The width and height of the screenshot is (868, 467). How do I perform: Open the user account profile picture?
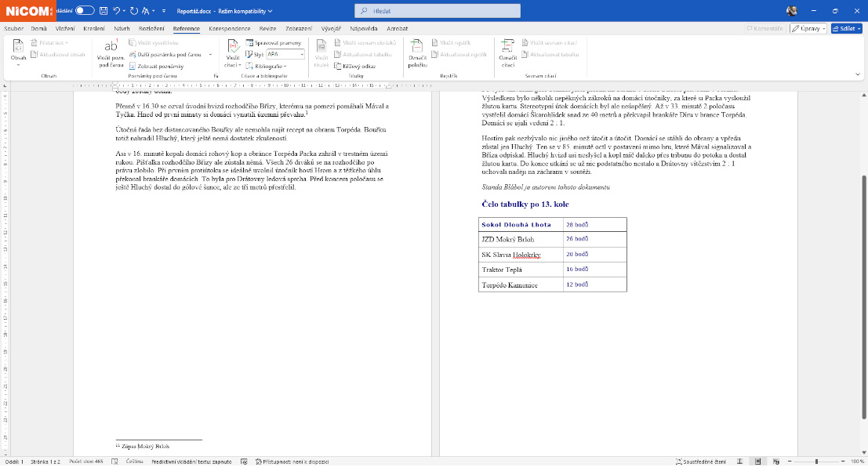tap(792, 11)
